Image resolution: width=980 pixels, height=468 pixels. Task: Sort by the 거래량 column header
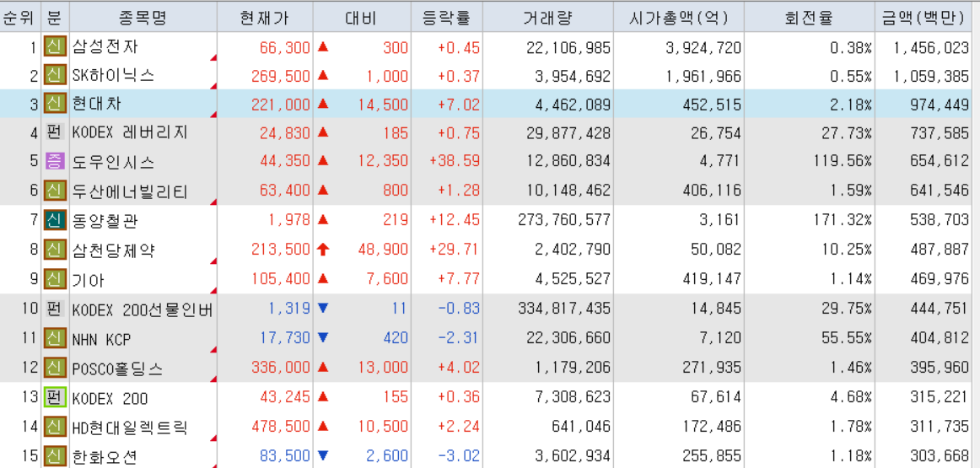click(547, 19)
